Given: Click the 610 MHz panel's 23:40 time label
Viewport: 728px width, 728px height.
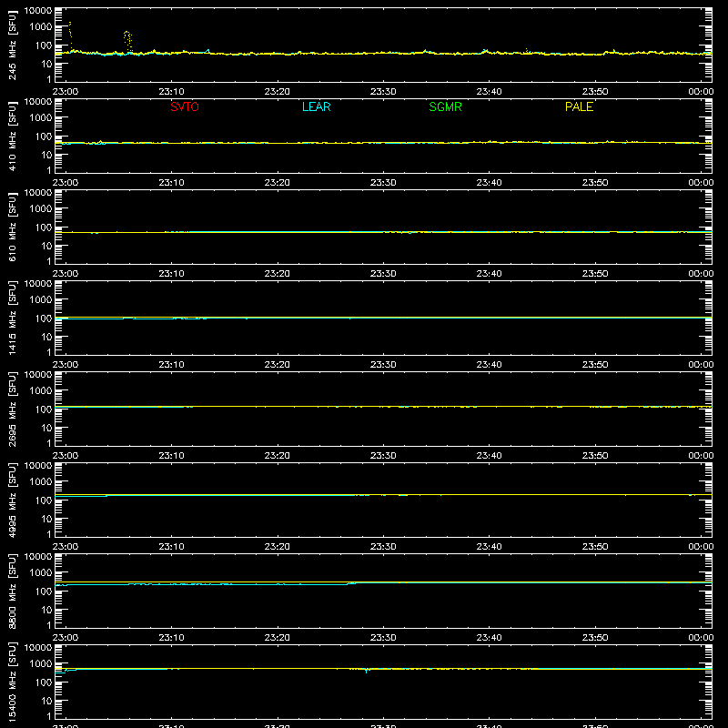Looking at the screenshot, I should (489, 274).
